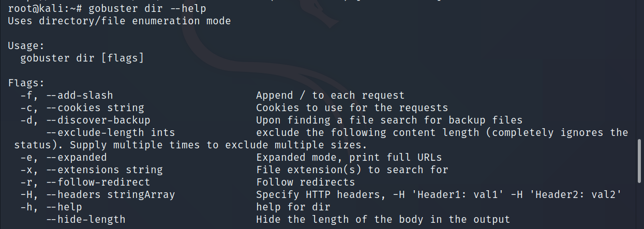Click 'Expanded mode, print full URLs' description
Screen dimensions: 644x229
[x=349, y=158]
